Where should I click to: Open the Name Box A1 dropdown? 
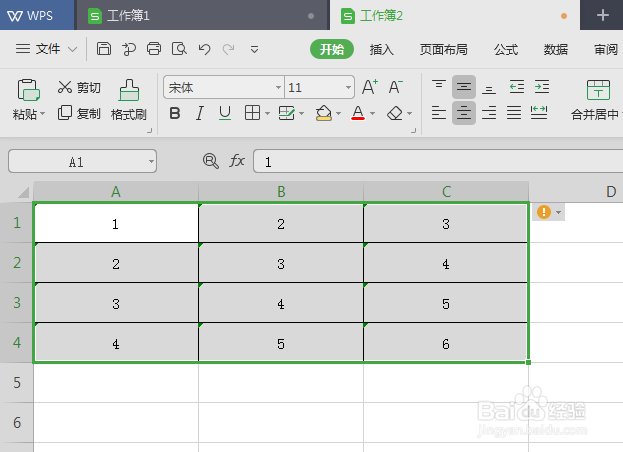(x=151, y=161)
